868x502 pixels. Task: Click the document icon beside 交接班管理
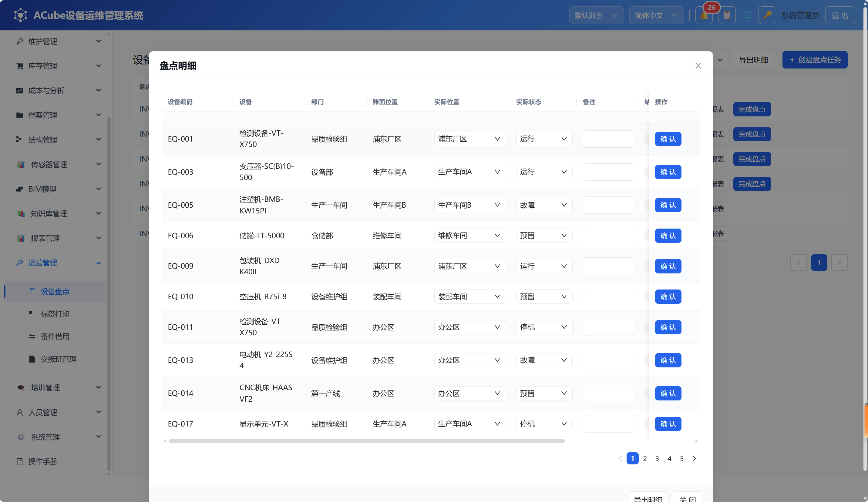[x=32, y=359]
